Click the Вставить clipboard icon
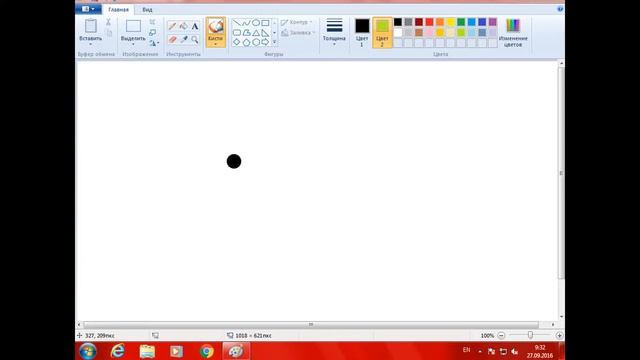640x360 pixels. pyautogui.click(x=91, y=26)
